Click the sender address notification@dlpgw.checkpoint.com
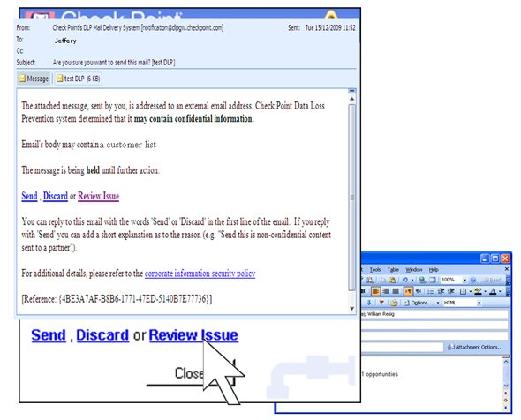The height and width of the screenshot is (420, 521). tap(183, 27)
